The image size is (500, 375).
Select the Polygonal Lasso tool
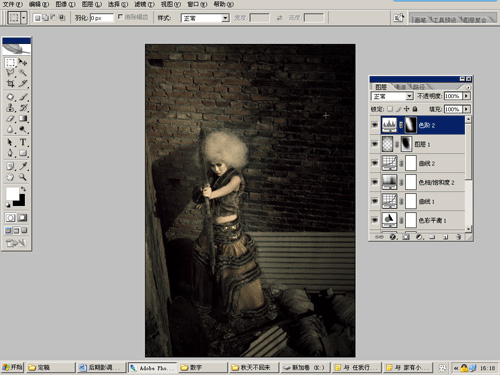point(10,73)
